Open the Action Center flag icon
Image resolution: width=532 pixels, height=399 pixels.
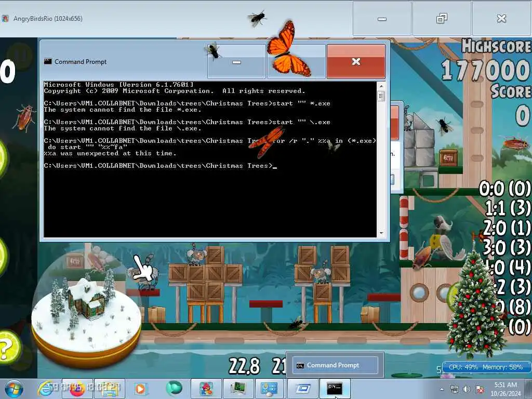point(480,389)
